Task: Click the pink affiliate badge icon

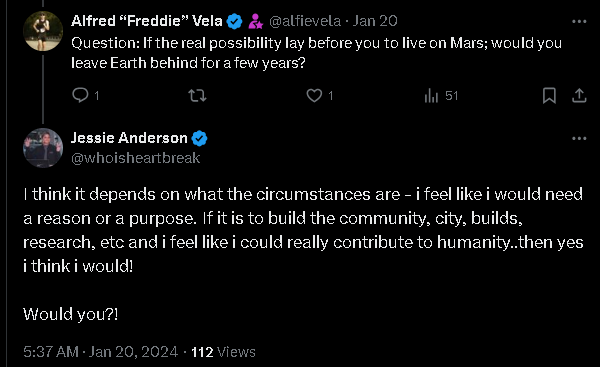Action: coord(255,21)
